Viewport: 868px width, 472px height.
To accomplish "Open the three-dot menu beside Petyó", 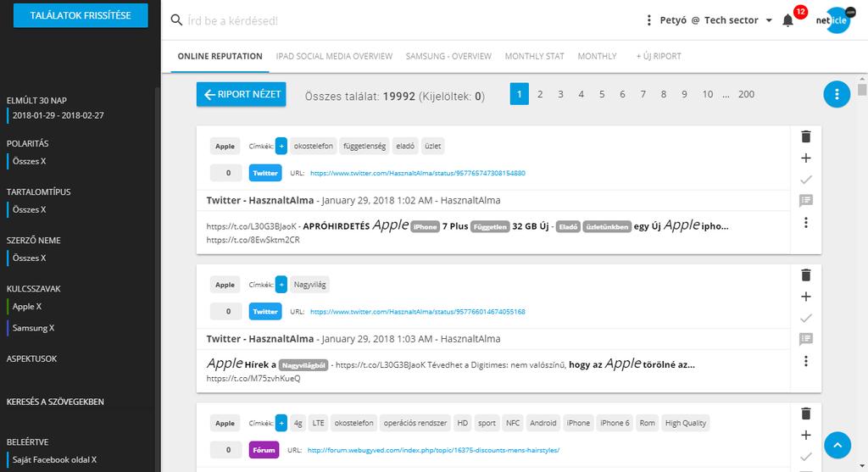I will (648, 20).
